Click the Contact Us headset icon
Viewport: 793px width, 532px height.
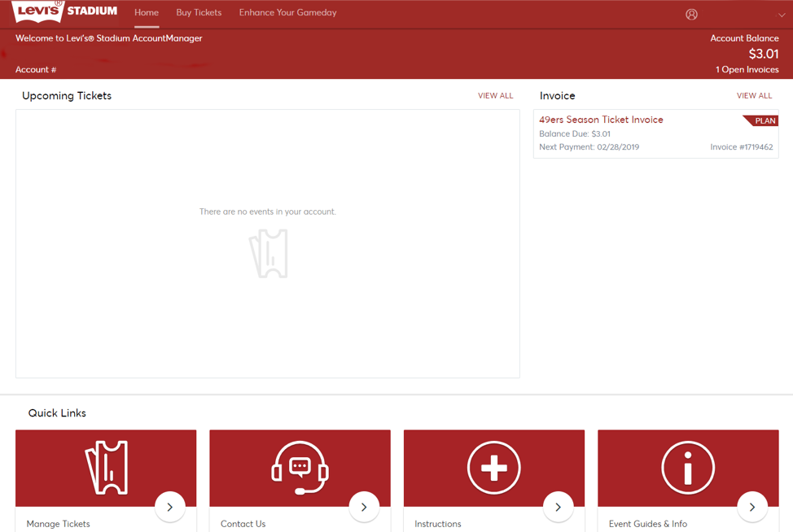(x=300, y=468)
